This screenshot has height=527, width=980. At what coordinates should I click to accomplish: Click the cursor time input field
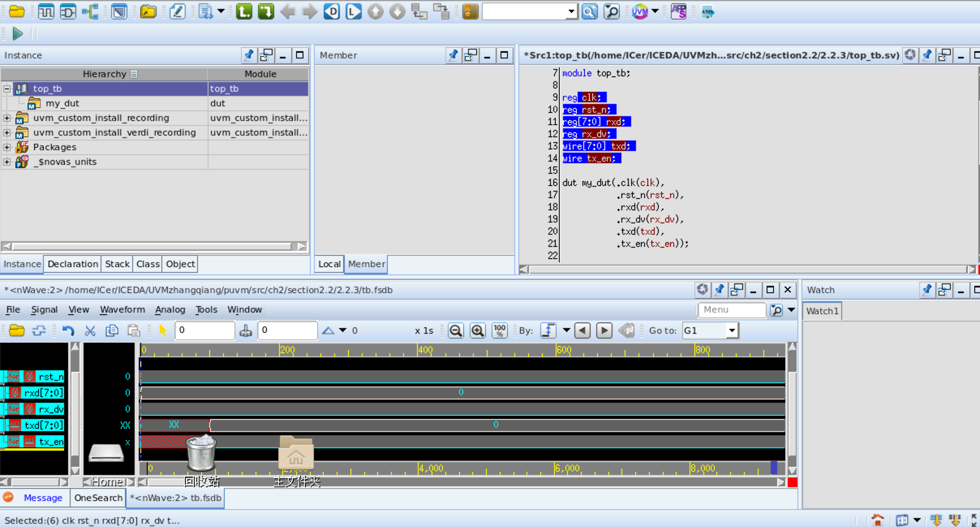pos(204,330)
